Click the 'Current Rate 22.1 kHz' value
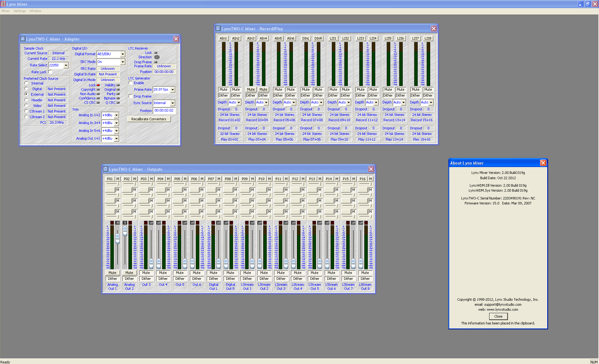Screen dimensions: 599x364 click(58, 59)
